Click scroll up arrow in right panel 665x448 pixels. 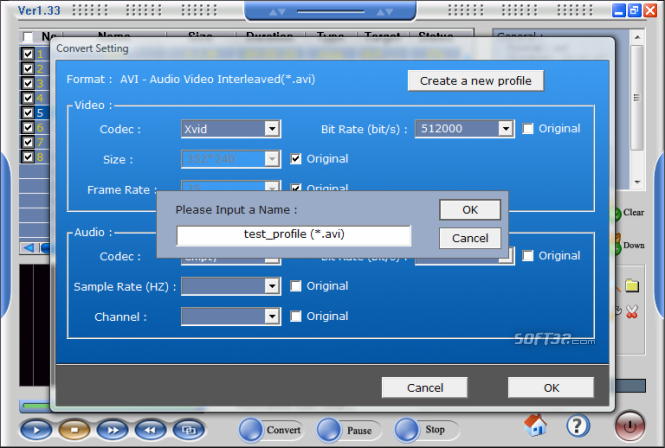637,37
